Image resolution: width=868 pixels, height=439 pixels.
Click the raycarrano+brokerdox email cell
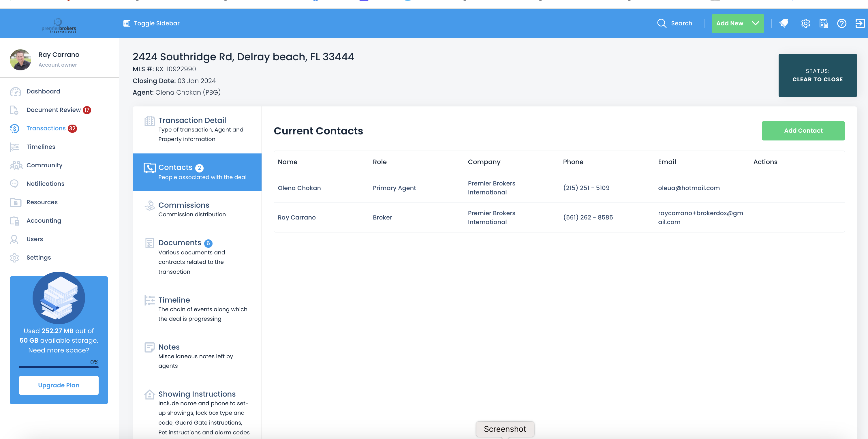tap(700, 218)
